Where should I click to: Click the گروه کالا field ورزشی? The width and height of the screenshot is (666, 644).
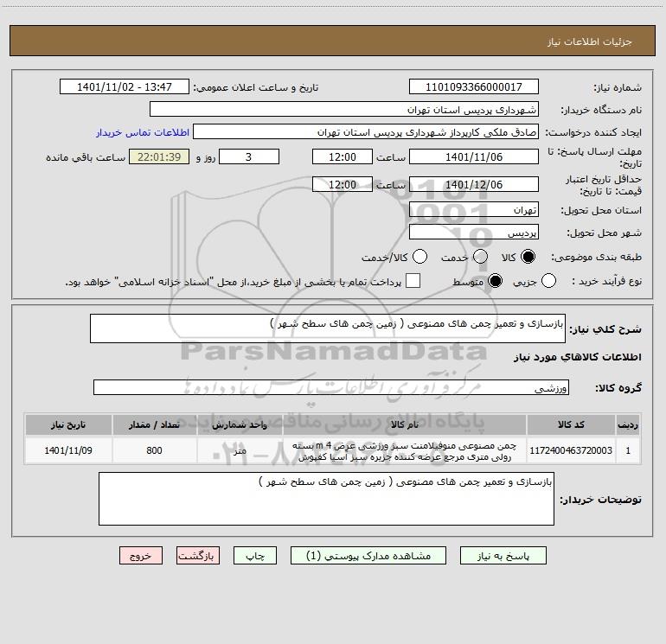click(x=331, y=387)
